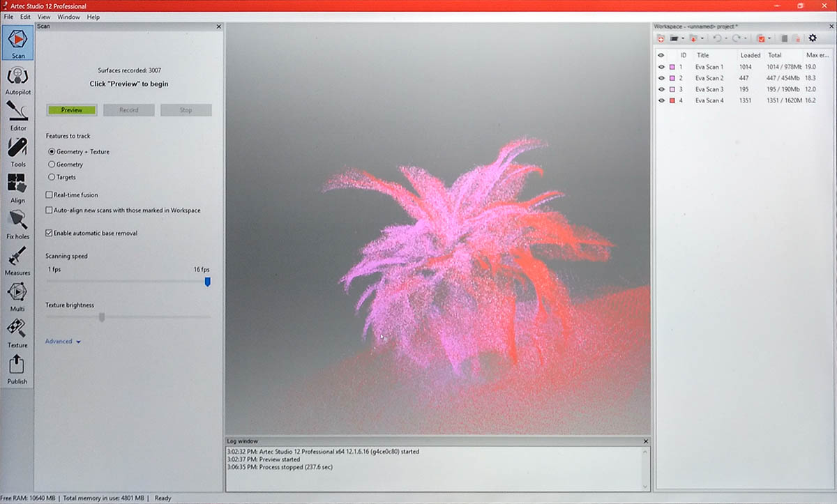Click the delete scan trash icon
This screenshot has height=504, width=837.
(796, 38)
